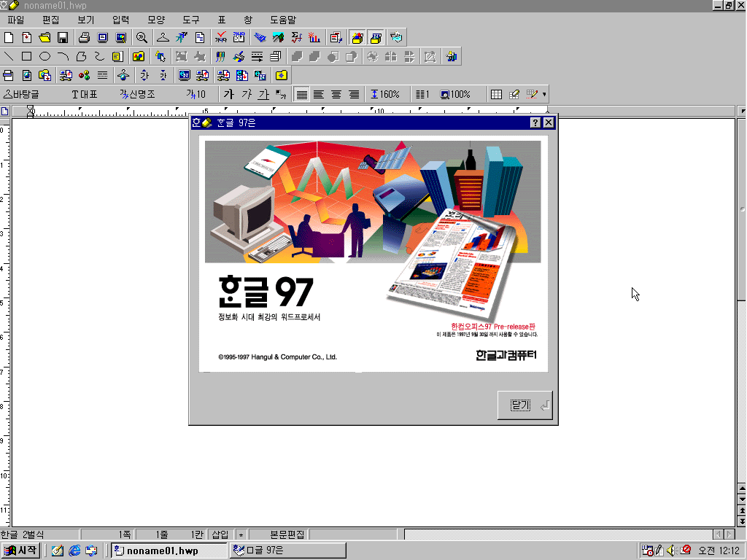Select the straight line drawing tool

coord(9,57)
